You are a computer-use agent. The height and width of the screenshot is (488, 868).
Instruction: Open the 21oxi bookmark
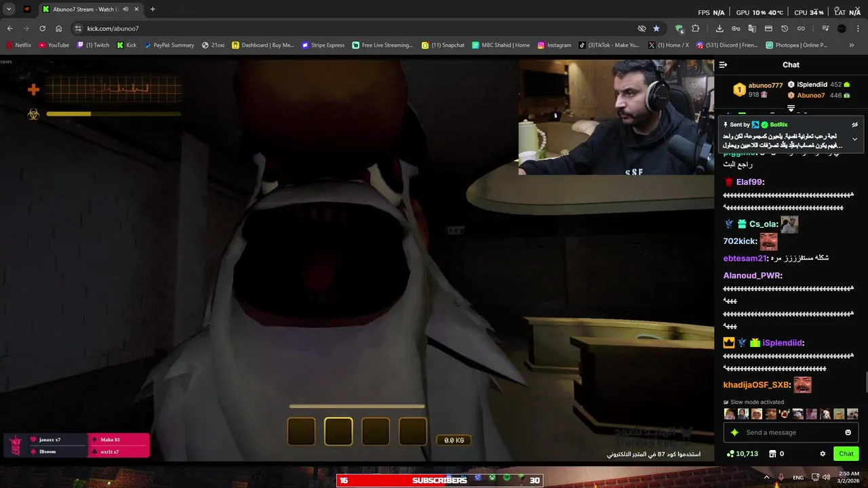click(213, 45)
